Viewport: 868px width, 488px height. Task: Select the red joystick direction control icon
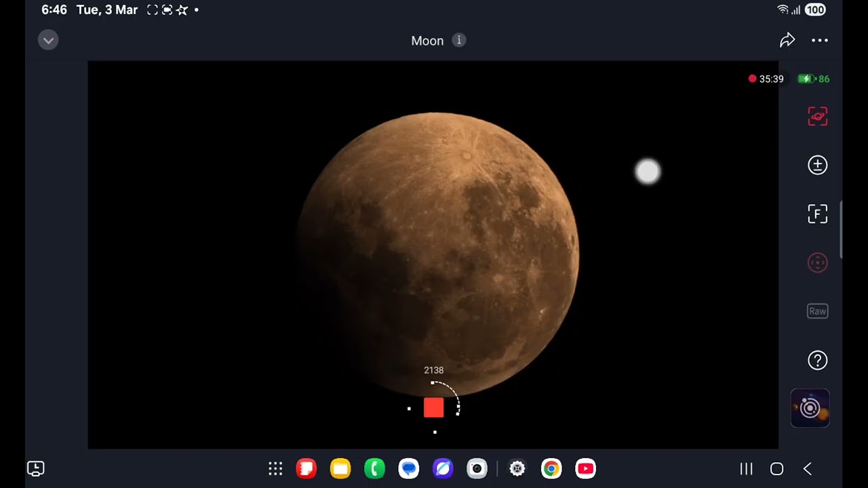(x=818, y=263)
